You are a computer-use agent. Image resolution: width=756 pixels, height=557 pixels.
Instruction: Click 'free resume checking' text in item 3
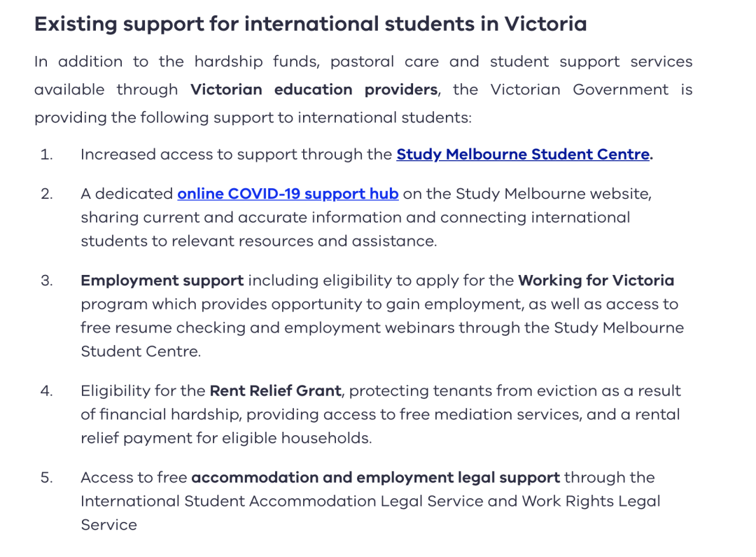pyautogui.click(x=163, y=327)
